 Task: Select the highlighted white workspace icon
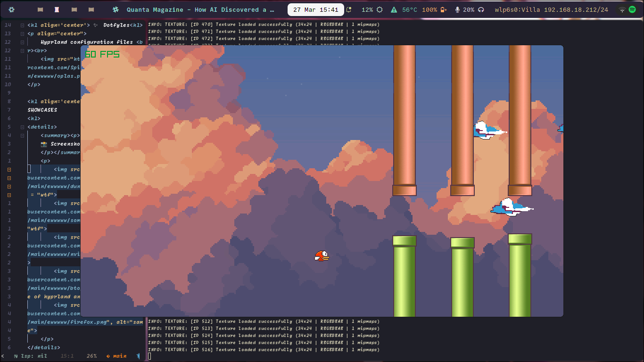pos(57,9)
